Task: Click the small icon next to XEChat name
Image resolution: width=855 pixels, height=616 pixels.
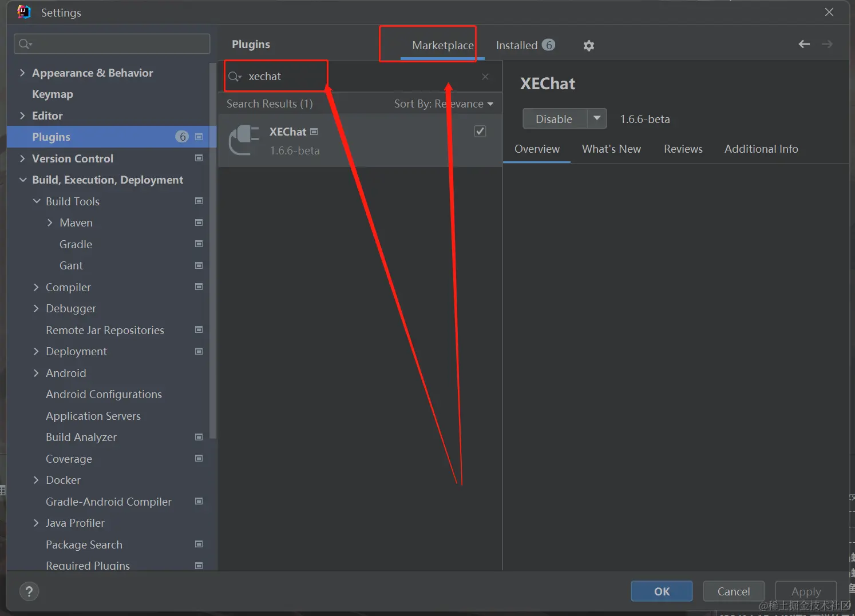Action: 314,132
